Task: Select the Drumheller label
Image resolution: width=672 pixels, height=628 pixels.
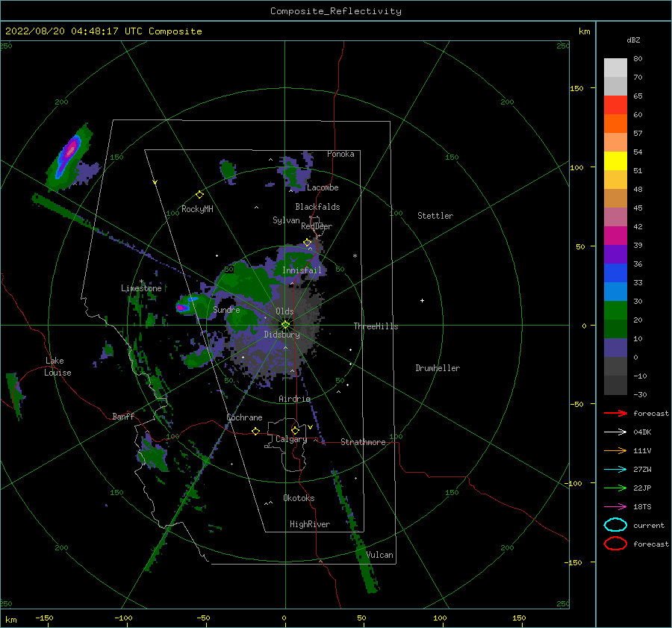Action: (438, 368)
